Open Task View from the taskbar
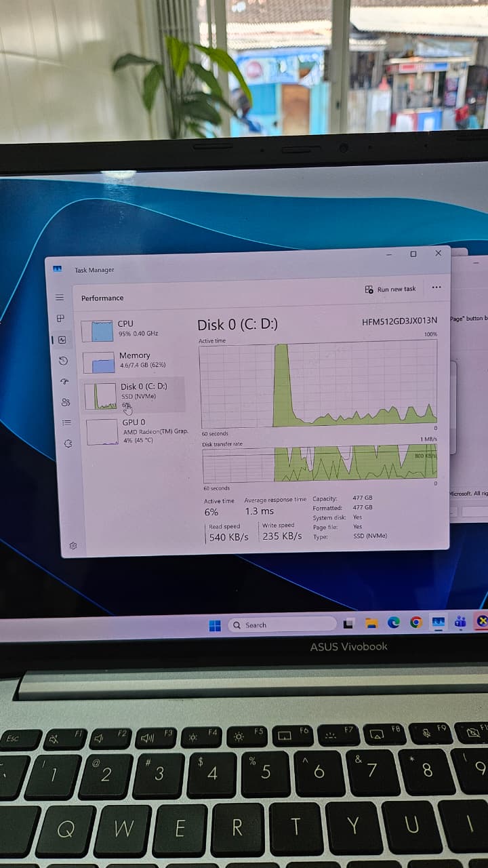 [348, 623]
